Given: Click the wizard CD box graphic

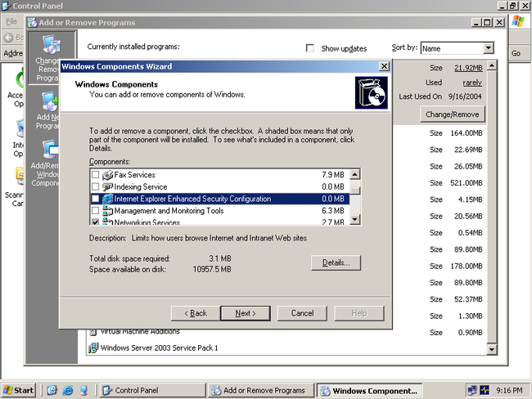Looking at the screenshot, I should 372,92.
